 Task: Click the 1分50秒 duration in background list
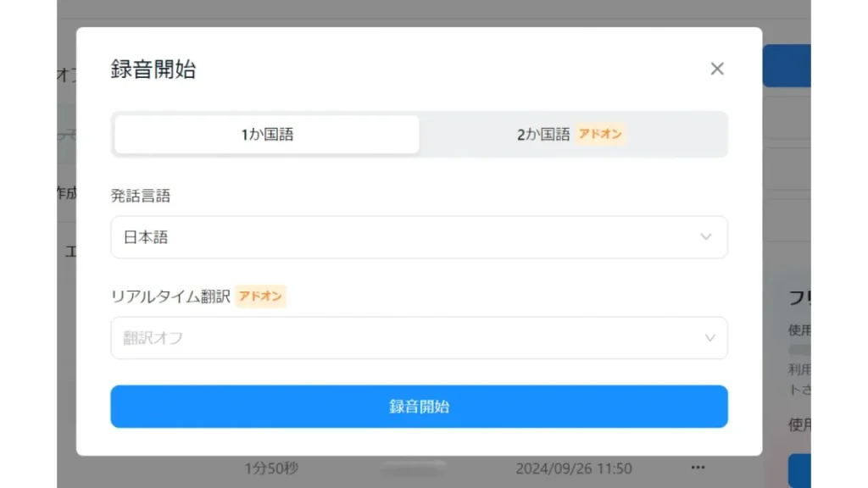pos(271,469)
